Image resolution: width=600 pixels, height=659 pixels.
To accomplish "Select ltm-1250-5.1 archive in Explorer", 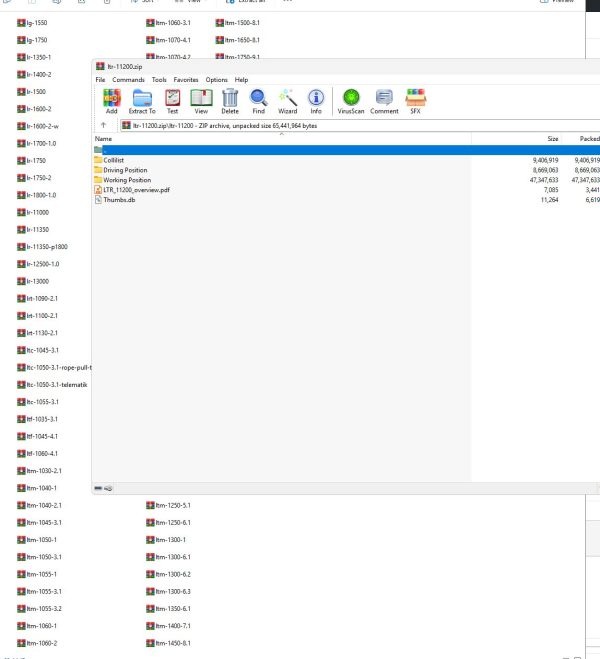I will (168, 505).
